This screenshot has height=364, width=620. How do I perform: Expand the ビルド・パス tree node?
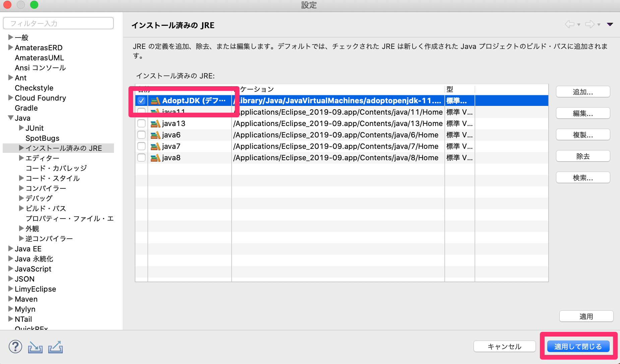(x=21, y=208)
